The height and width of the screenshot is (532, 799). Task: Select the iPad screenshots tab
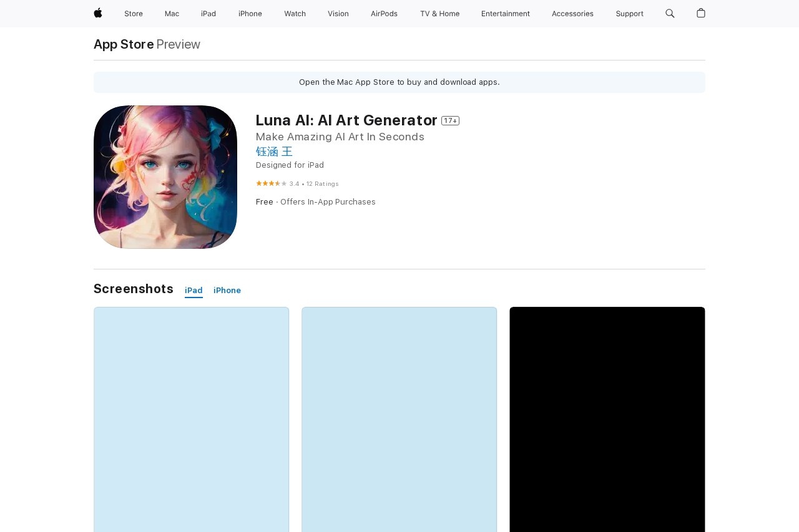194,291
